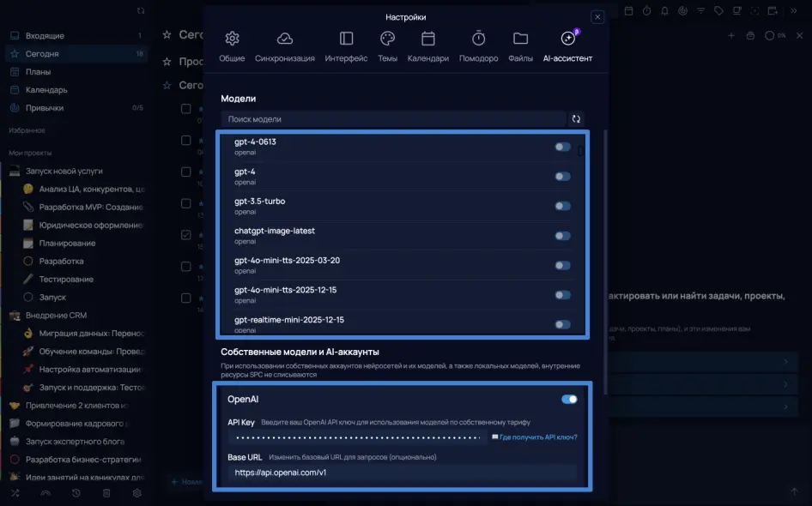The width and height of the screenshot is (812, 506).
Task: Turn off the OpenAI account toggle
Action: [x=569, y=399]
